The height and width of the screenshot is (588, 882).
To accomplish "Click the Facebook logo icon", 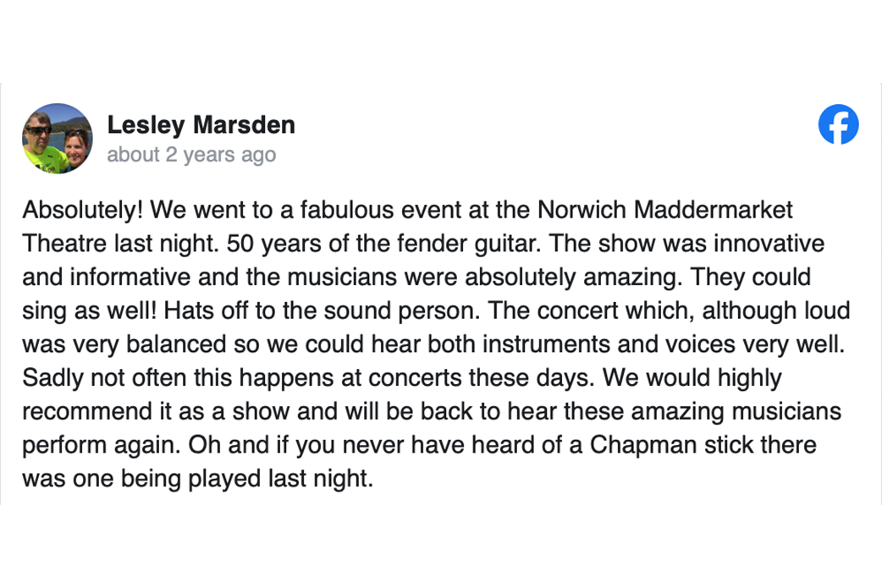I will tap(838, 124).
